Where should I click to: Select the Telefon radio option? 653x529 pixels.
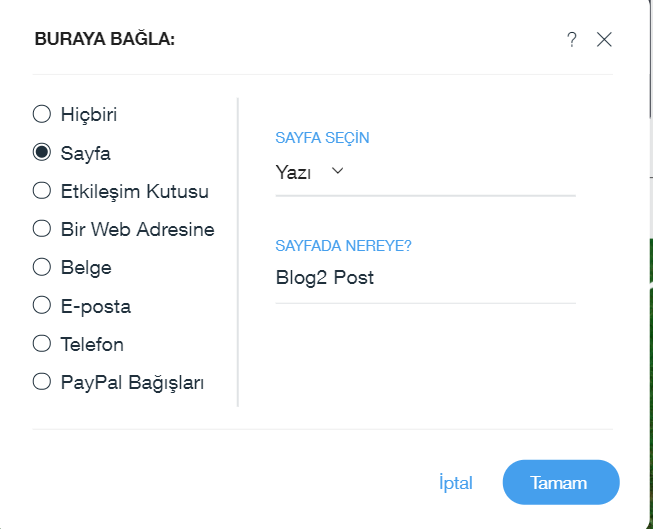point(42,343)
